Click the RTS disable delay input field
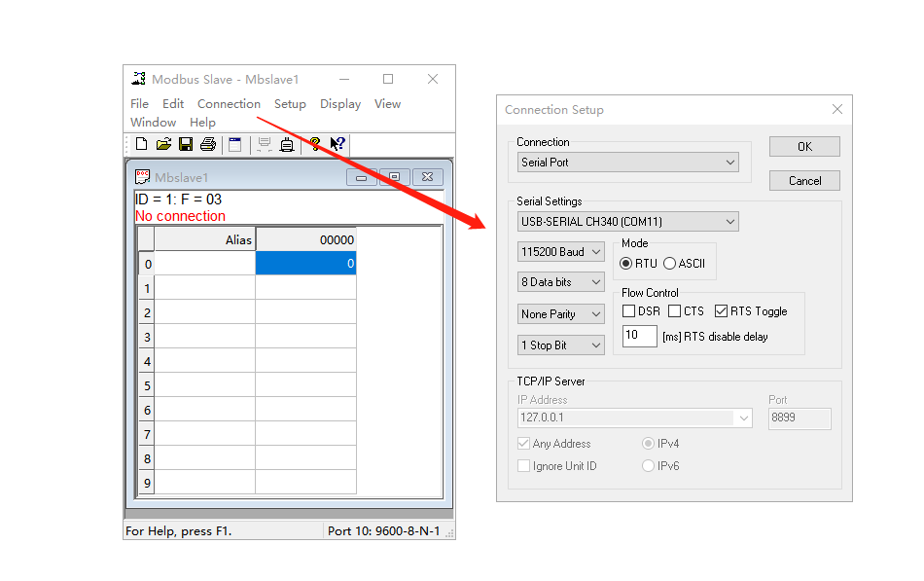Viewport: 924px width, 581px height. (x=639, y=337)
